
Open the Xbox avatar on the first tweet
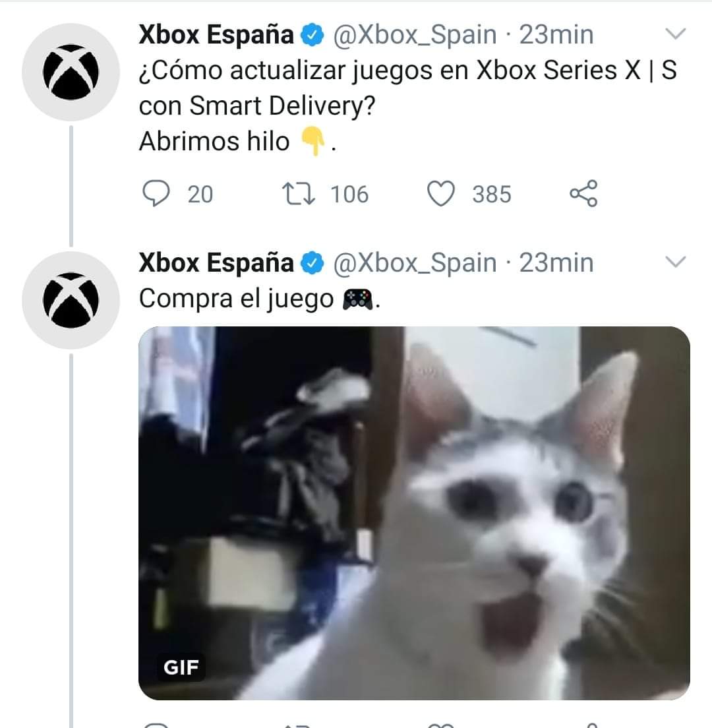pyautogui.click(x=71, y=72)
